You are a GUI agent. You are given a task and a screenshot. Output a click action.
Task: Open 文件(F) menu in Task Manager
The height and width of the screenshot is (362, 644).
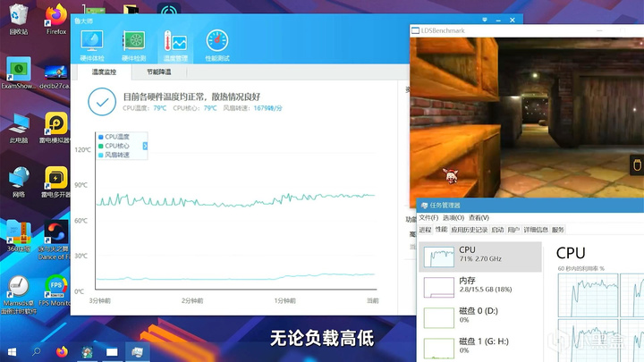tap(428, 217)
